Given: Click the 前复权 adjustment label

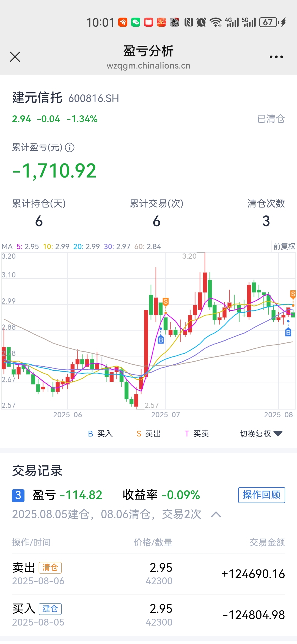Looking at the screenshot, I should click(284, 246).
